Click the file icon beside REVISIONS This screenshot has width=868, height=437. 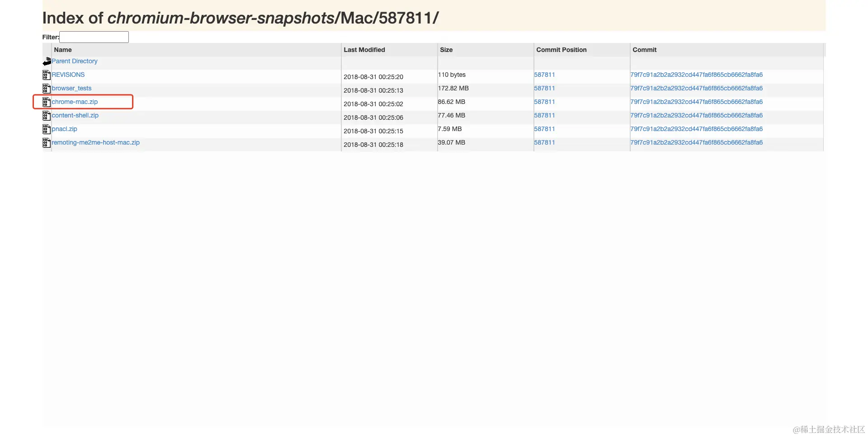(47, 75)
